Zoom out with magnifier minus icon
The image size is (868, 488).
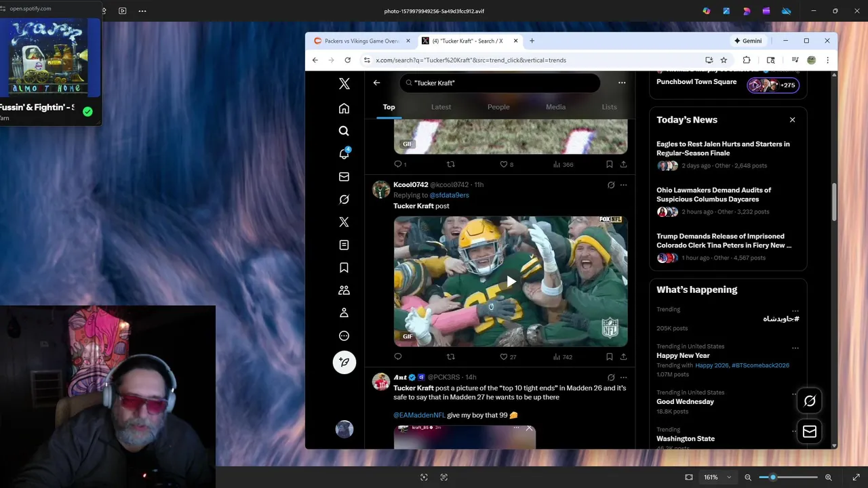[x=748, y=477]
